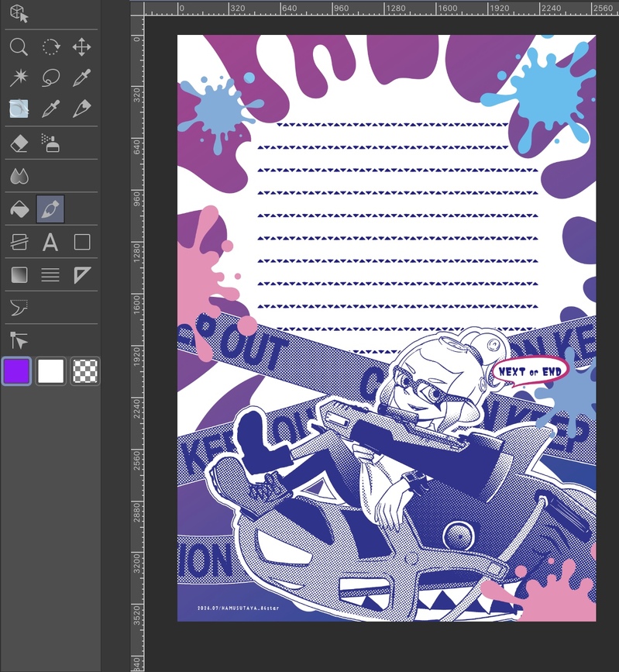
Task: Select the Figure rectangle tool
Action: 82,242
